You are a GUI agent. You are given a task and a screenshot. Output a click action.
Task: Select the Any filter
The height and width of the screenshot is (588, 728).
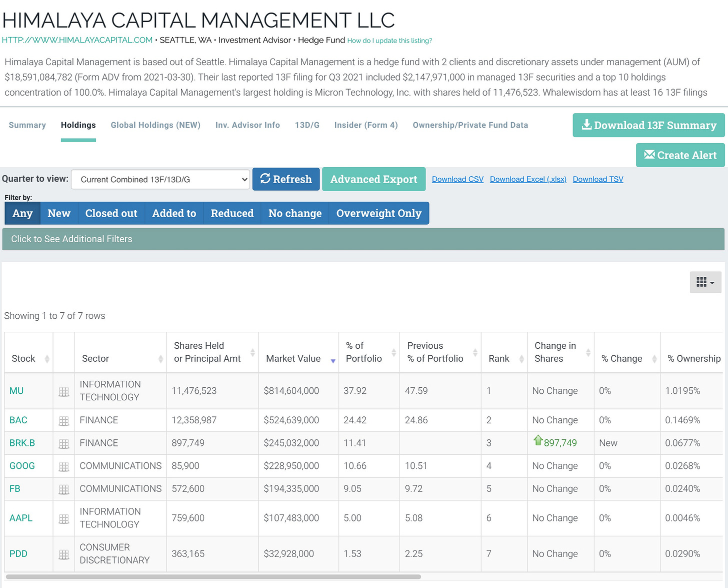pyautogui.click(x=22, y=213)
